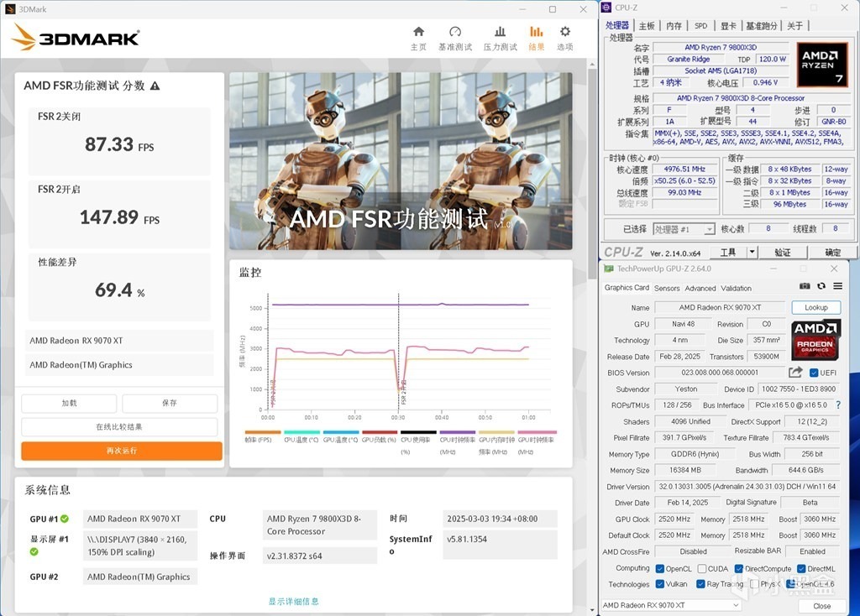Click the Close button in GPU-Z
Image resolution: width=860 pixels, height=616 pixels.
click(821, 606)
